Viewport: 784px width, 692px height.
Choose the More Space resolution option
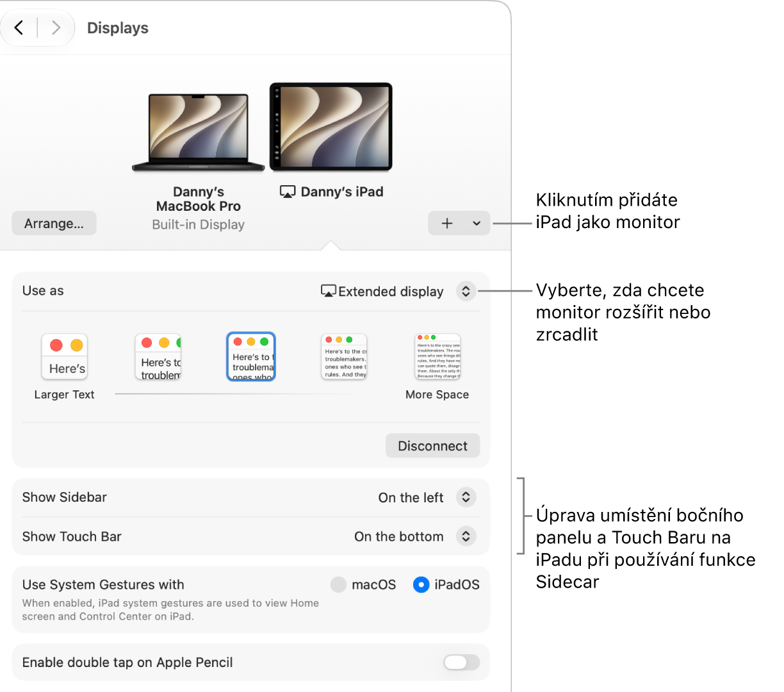click(x=437, y=357)
